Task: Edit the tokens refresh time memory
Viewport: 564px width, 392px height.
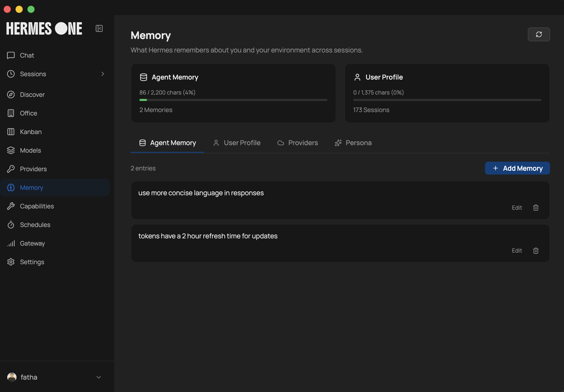Action: (517, 250)
